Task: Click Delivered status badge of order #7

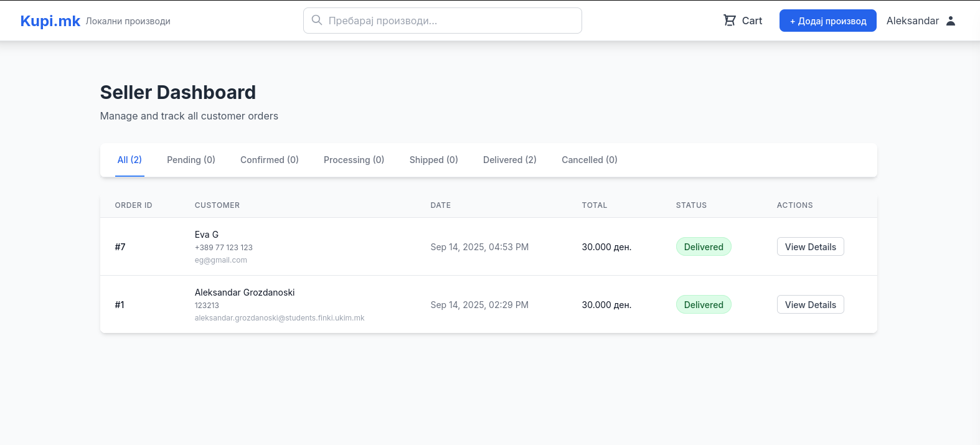Action: point(704,247)
